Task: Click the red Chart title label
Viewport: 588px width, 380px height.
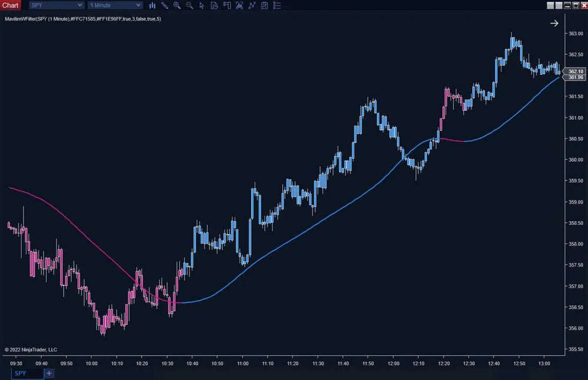Action: coord(11,5)
